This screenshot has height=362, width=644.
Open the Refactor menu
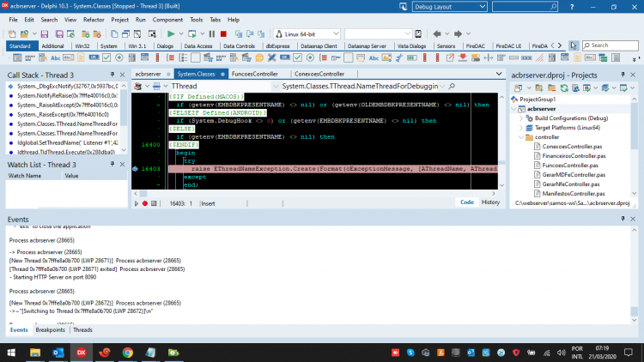(x=94, y=20)
